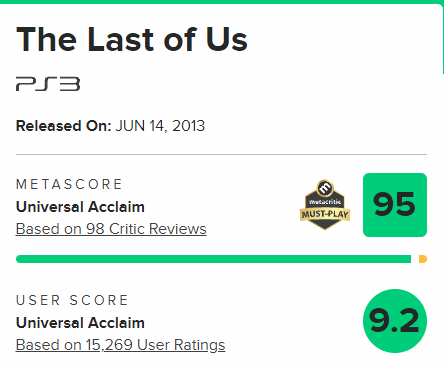The width and height of the screenshot is (444, 366).
Task: Click the 'Released On:' label
Action: coord(63,126)
